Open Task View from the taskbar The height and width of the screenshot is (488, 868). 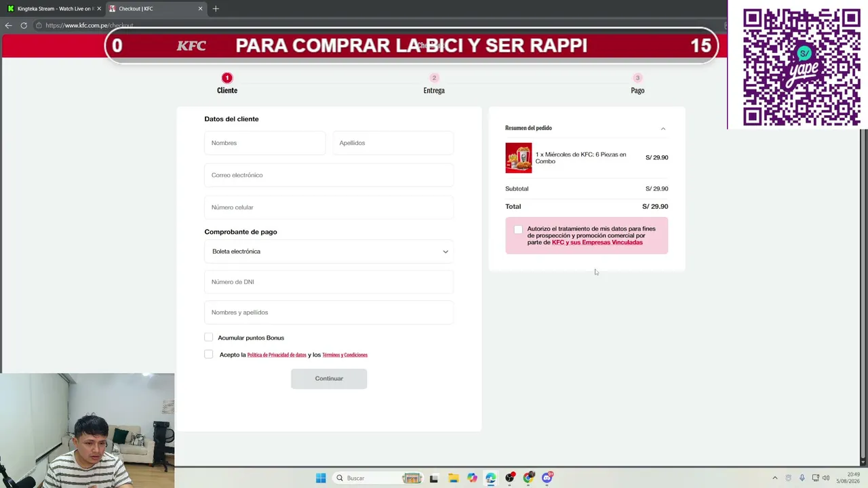pyautogui.click(x=434, y=478)
